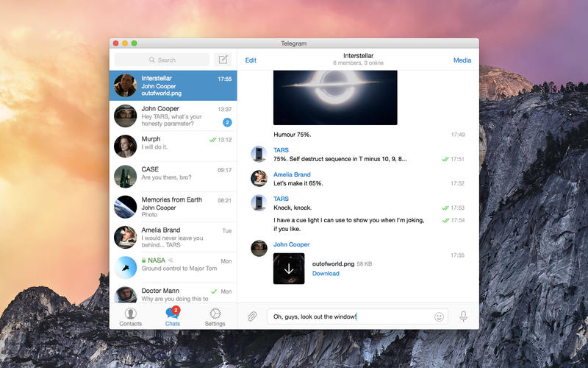Click Amelia Brand's avatar in conversation
Screen dimensions: 588x368
[259, 178]
